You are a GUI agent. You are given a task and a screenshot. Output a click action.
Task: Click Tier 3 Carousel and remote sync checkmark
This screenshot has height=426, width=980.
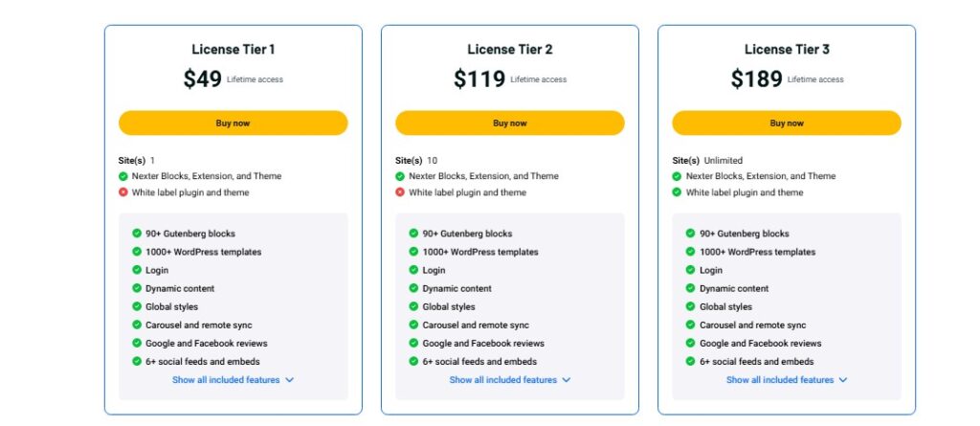[690, 325]
